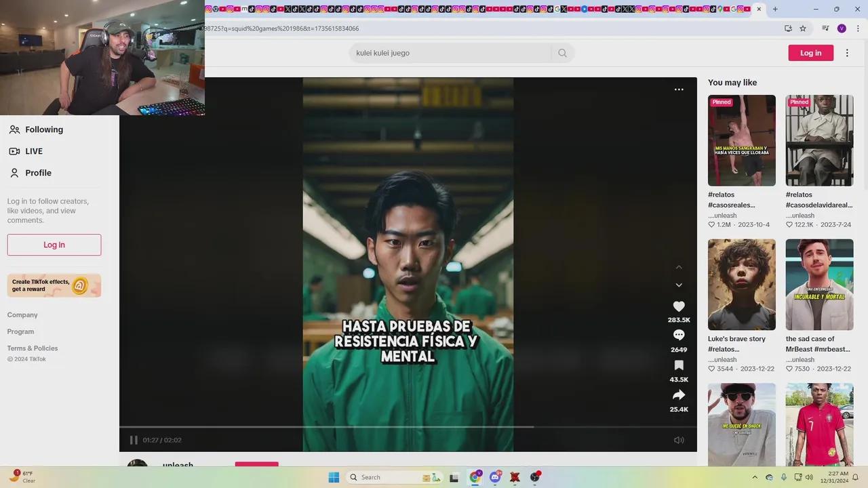Show hidden icons in the system tray
The width and height of the screenshot is (868, 488).
point(755,477)
